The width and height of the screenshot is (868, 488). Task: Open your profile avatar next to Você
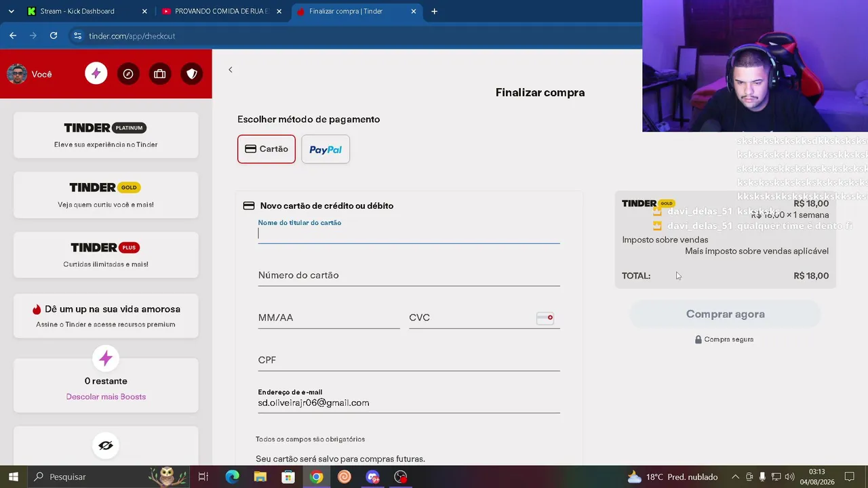click(x=17, y=74)
